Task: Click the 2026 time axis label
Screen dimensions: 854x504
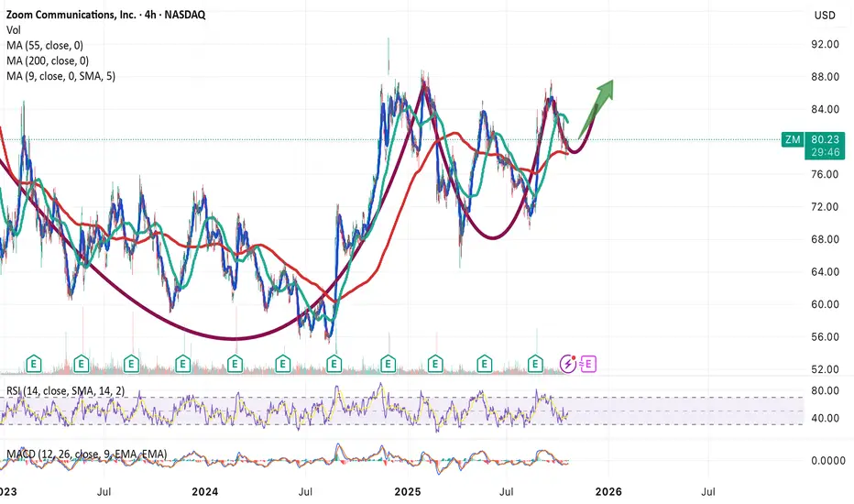Action: pos(608,491)
